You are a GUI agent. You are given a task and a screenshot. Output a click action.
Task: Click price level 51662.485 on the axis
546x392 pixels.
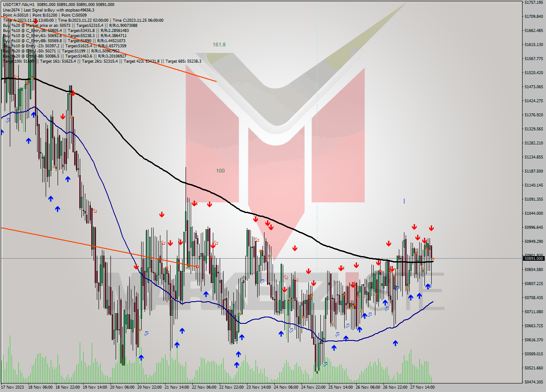coord(534,30)
